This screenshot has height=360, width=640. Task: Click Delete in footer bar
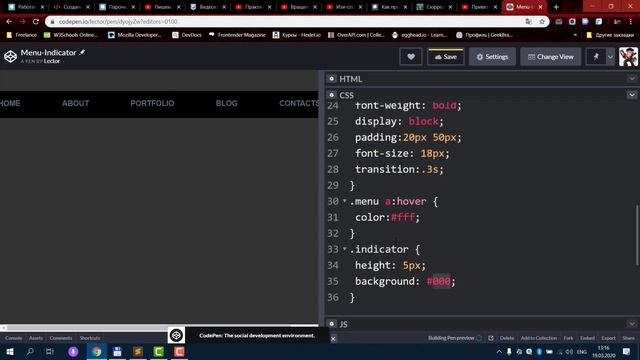(x=507, y=338)
